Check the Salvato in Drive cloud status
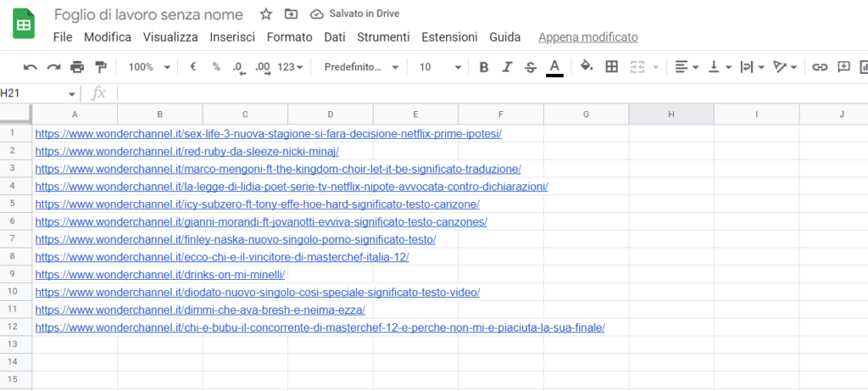The image size is (868, 391). (355, 14)
